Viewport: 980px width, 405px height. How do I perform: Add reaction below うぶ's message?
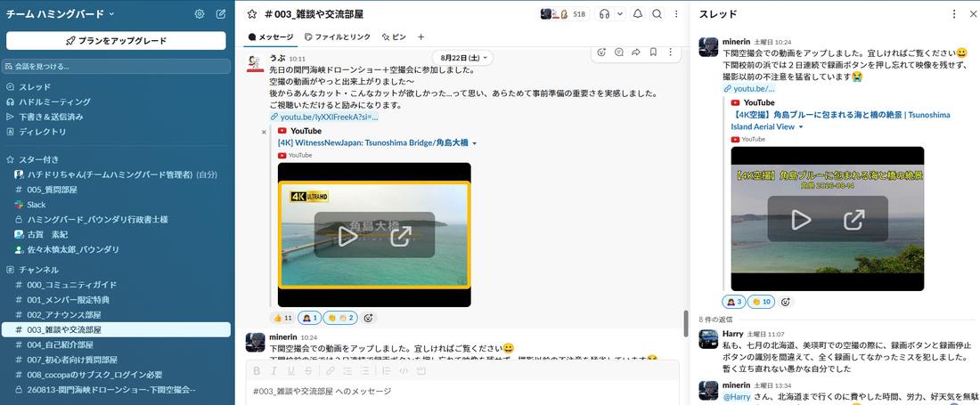[368, 318]
